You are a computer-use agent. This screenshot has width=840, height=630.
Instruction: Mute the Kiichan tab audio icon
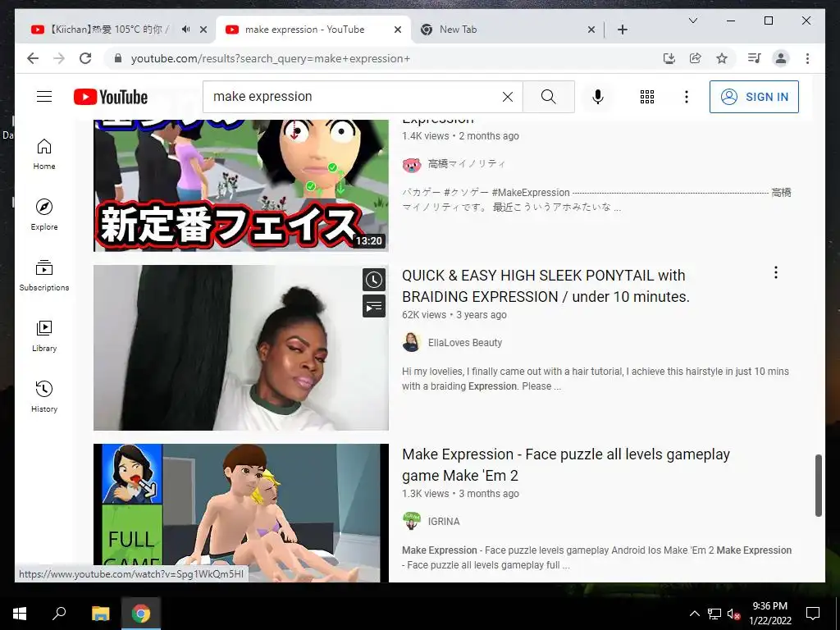185,30
